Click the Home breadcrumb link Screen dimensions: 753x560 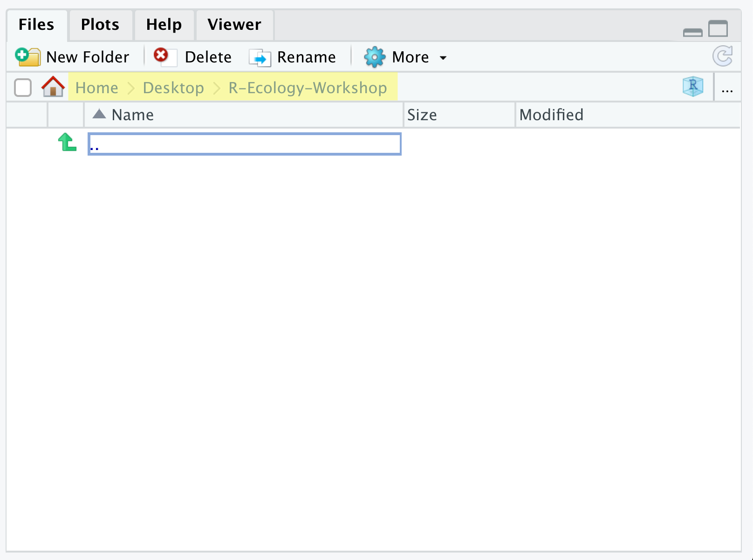[x=96, y=88]
